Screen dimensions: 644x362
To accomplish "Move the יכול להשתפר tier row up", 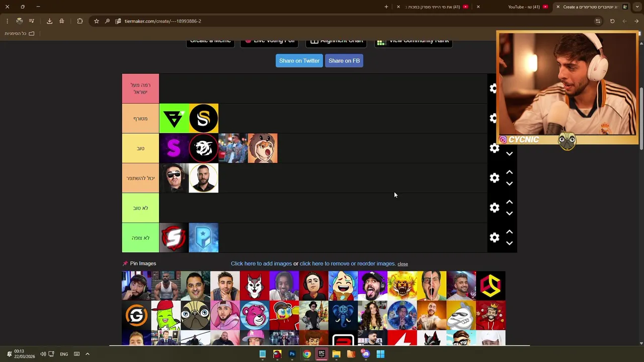I will [x=509, y=172].
